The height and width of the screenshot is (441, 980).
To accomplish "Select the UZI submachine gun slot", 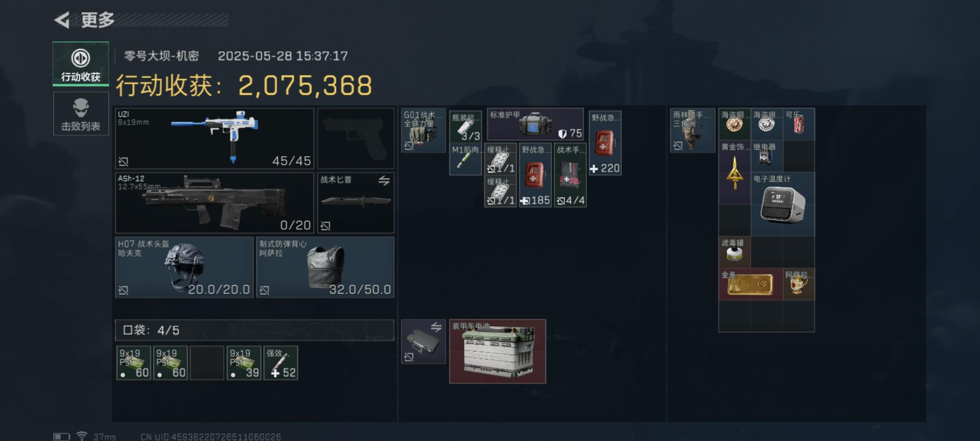I will pos(214,138).
